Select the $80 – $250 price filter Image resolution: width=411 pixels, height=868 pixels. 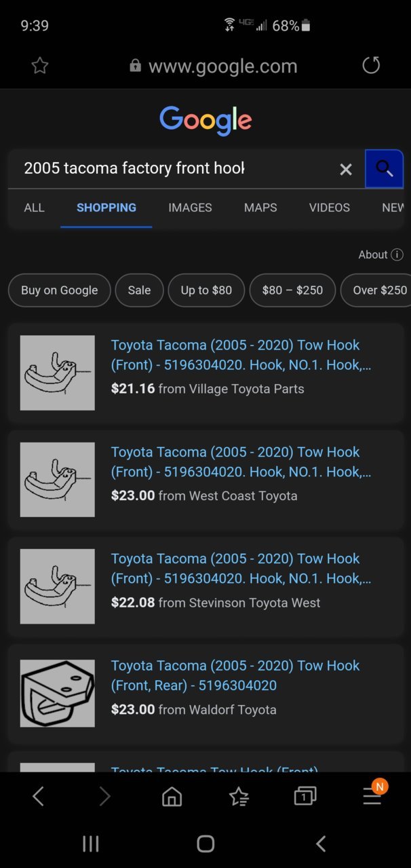[292, 290]
